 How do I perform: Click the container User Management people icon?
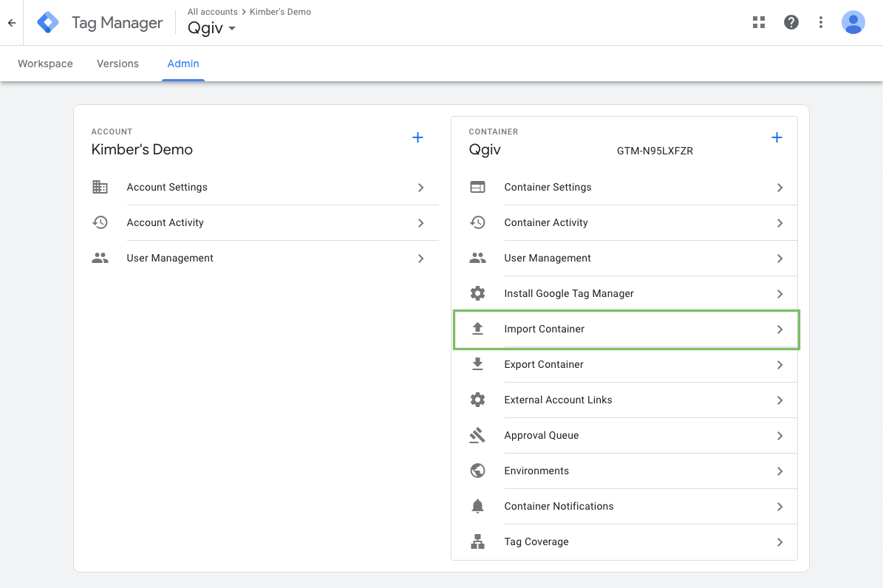(x=477, y=258)
